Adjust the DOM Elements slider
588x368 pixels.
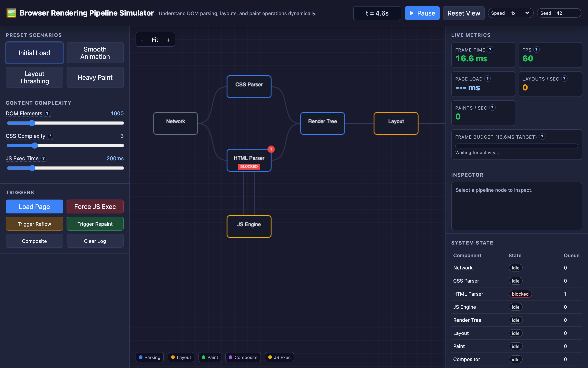pyautogui.click(x=65, y=123)
